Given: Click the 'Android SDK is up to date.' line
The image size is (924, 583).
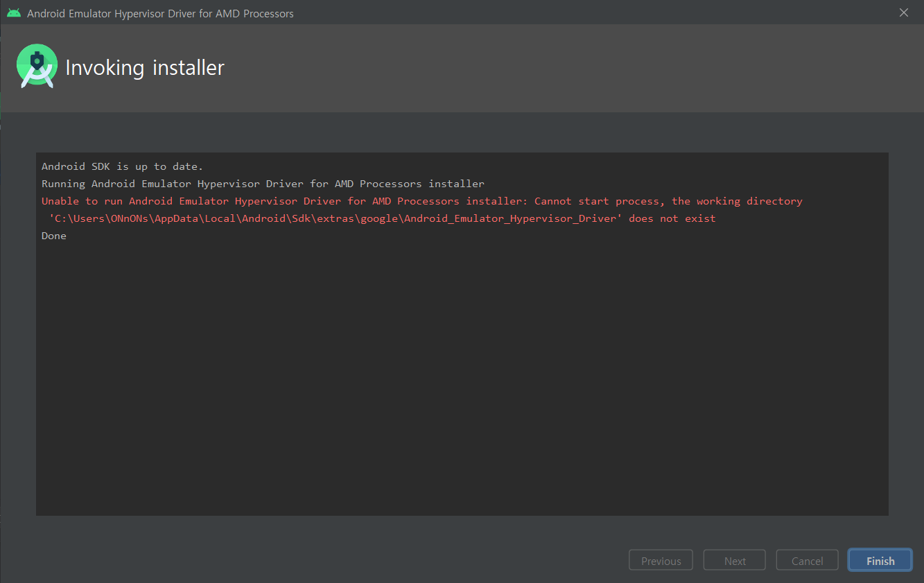Looking at the screenshot, I should click(123, 166).
